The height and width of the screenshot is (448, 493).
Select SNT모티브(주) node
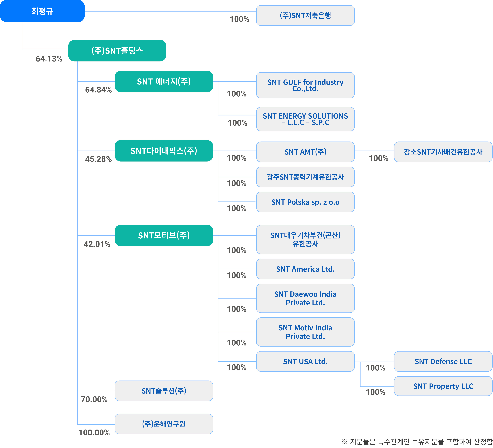coord(164,235)
